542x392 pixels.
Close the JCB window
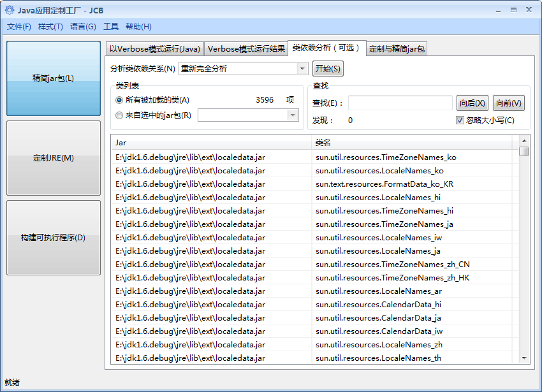point(529,10)
